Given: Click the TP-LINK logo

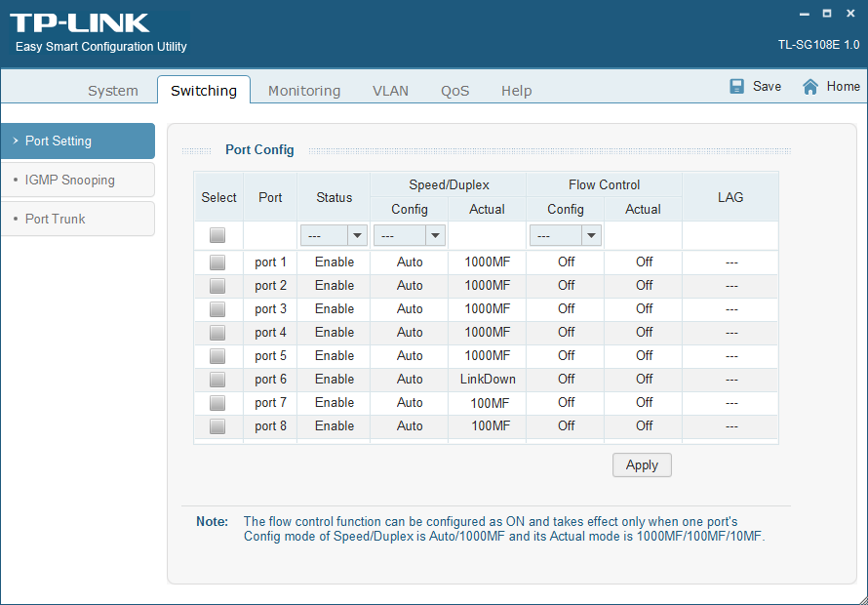Looking at the screenshot, I should point(78,21).
